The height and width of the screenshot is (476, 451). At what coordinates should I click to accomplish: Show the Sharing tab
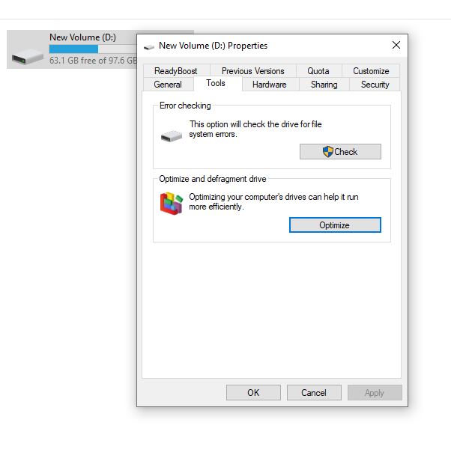pos(324,85)
